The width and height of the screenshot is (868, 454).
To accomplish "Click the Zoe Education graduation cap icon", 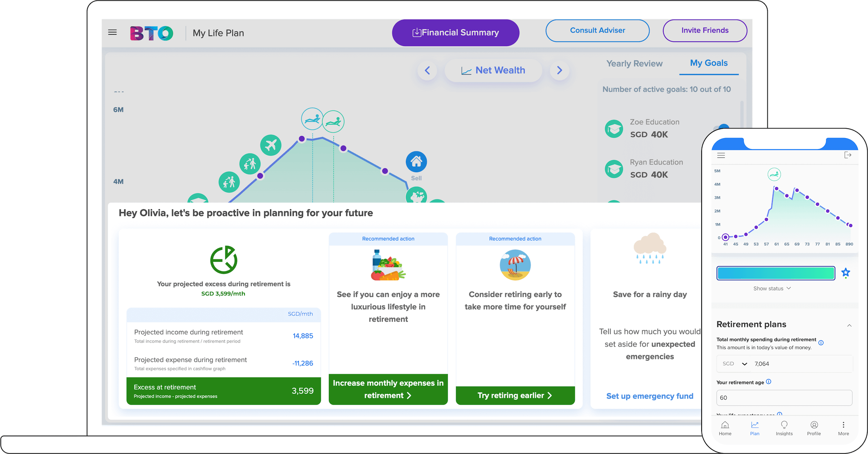I will click(x=614, y=129).
